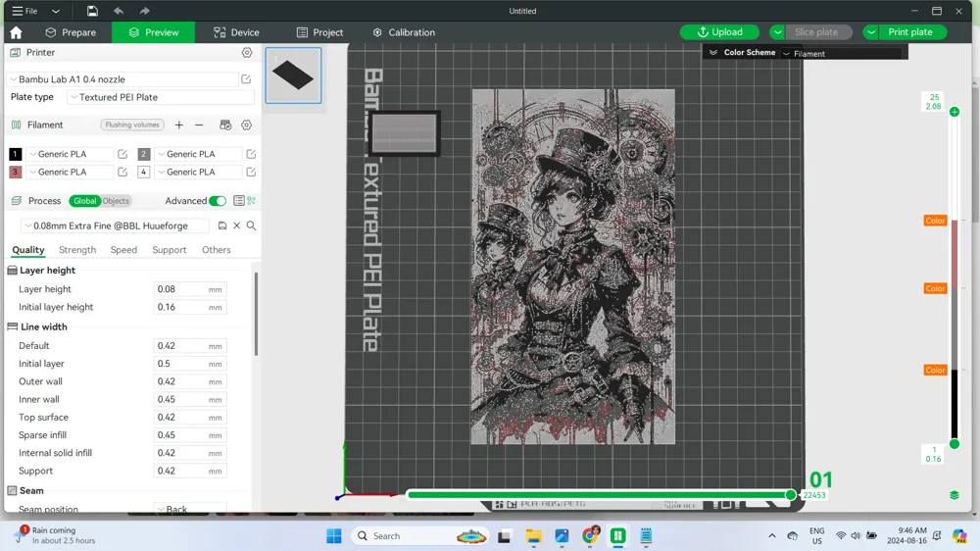Select plate 1 thumbnail
Image resolution: width=980 pixels, height=551 pixels.
pos(293,75)
